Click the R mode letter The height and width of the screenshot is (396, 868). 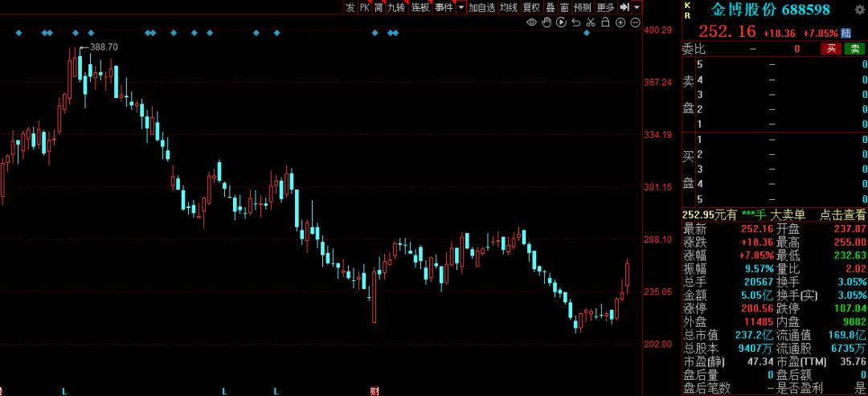pyautogui.click(x=687, y=15)
